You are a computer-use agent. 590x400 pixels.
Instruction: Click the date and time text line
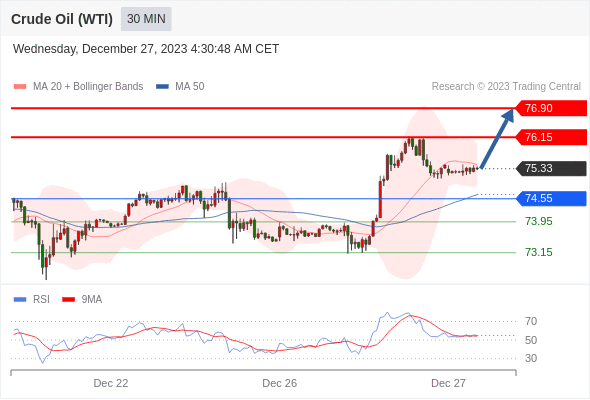pyautogui.click(x=146, y=49)
